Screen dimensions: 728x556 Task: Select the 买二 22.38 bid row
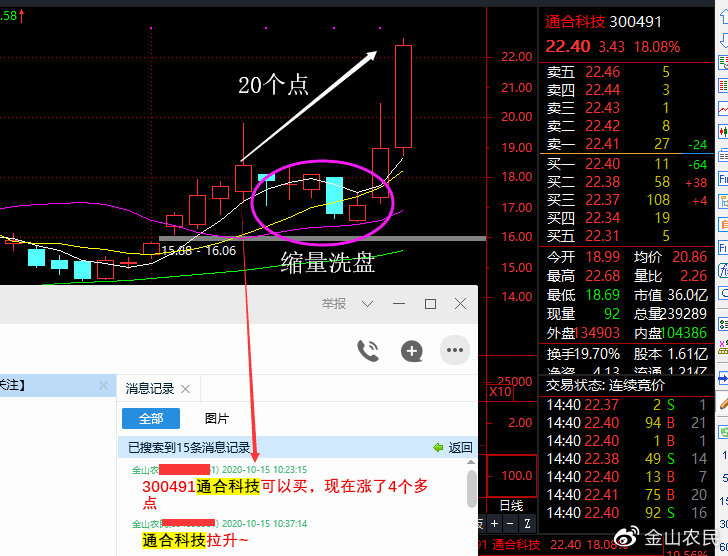pyautogui.click(x=627, y=182)
